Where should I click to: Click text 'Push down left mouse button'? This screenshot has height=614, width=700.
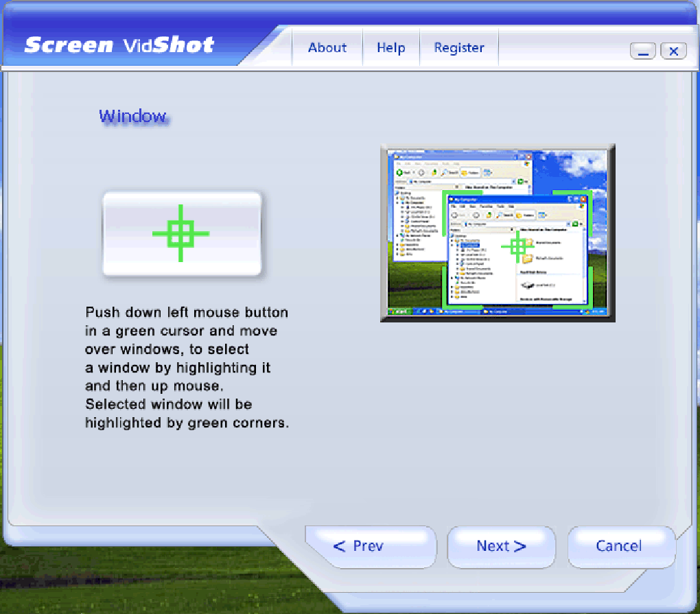(x=187, y=312)
